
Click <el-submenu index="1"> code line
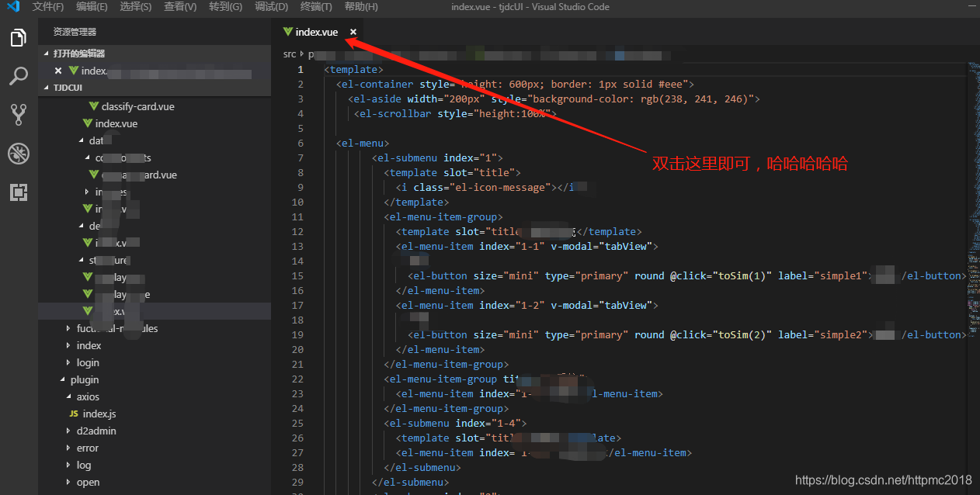(437, 157)
